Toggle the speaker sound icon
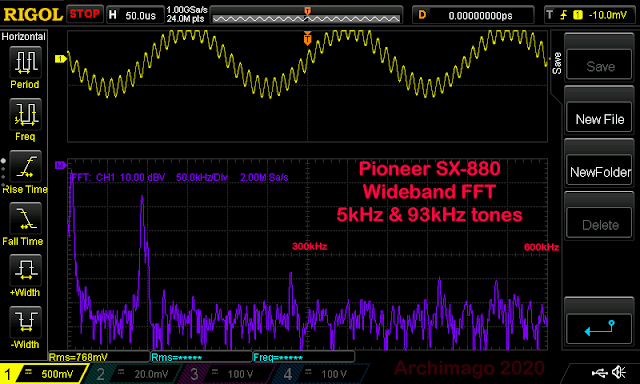The image size is (640, 384). [619, 372]
